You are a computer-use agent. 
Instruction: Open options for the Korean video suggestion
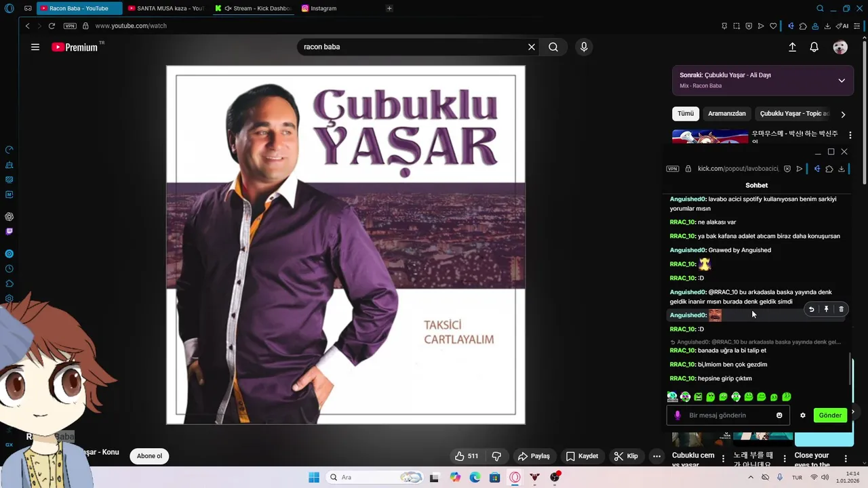tap(850, 136)
